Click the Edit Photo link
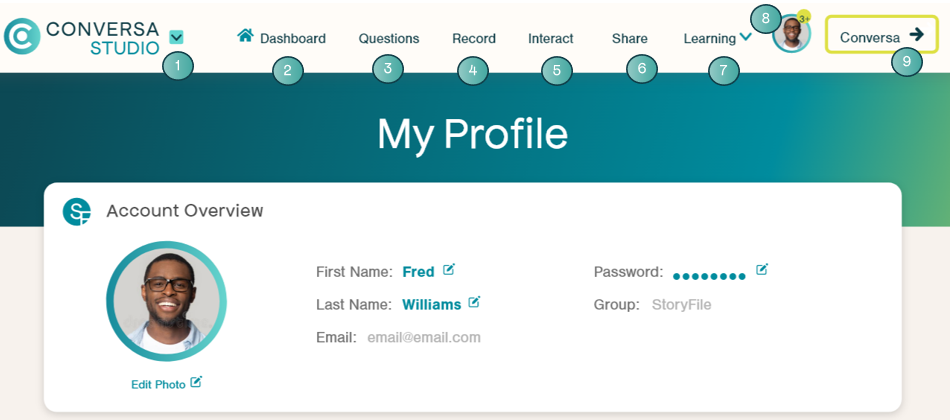The image size is (951, 420). click(x=158, y=385)
